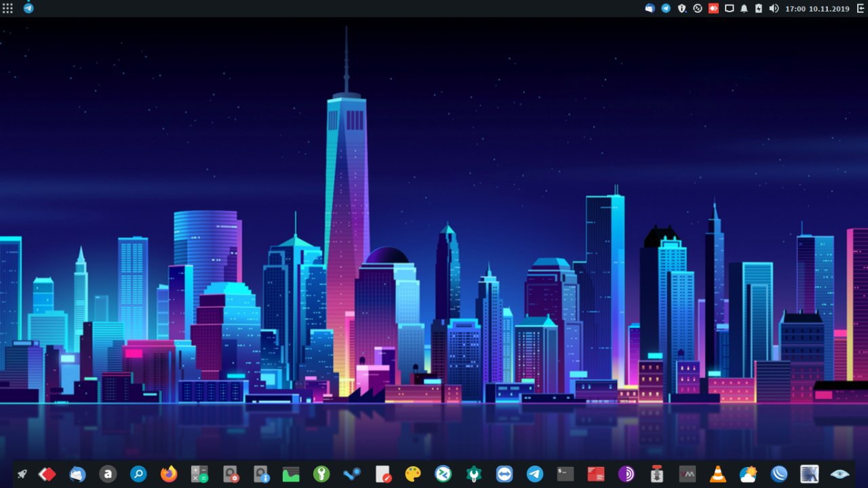Open the teal circle arrows dock app
Screen dimensions: 868x488
click(443, 474)
